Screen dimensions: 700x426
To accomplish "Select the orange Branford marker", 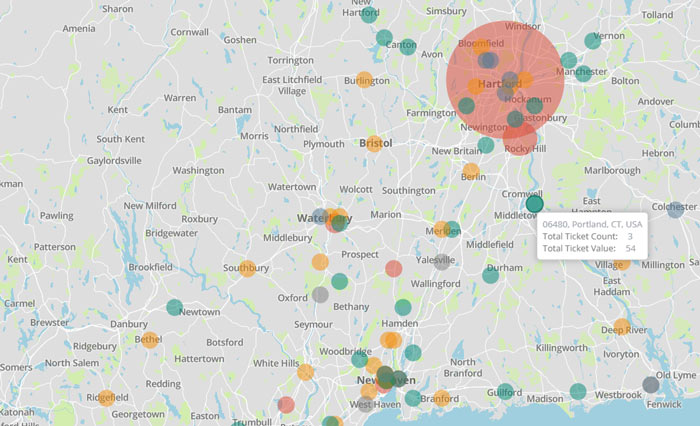I will tap(441, 398).
